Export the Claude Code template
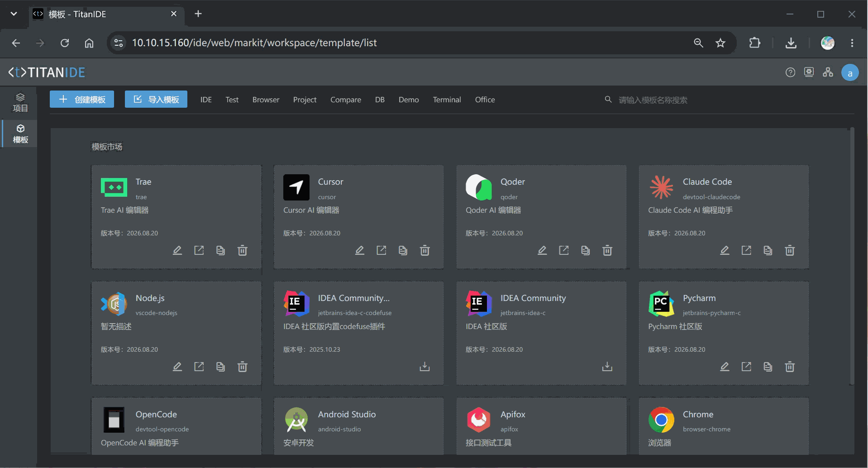Viewport: 868px width, 468px height. click(746, 250)
